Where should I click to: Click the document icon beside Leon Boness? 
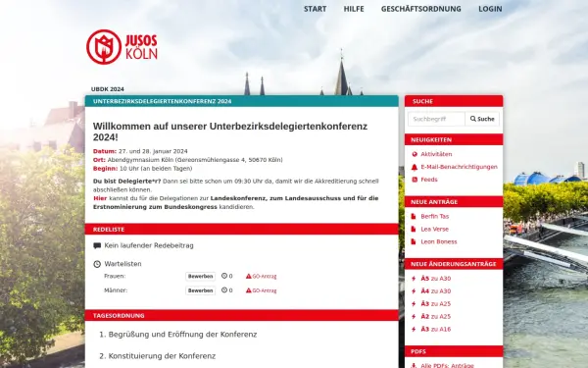click(414, 241)
